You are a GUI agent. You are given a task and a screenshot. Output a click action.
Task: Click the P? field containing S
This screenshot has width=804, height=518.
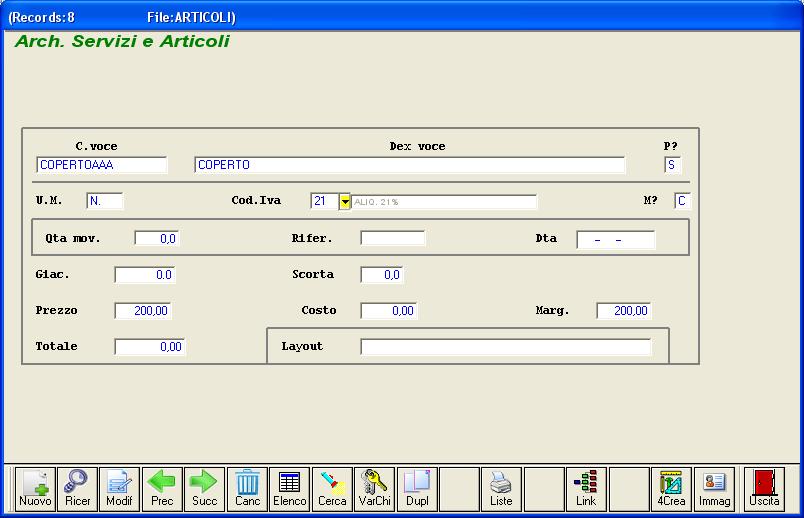(672, 165)
